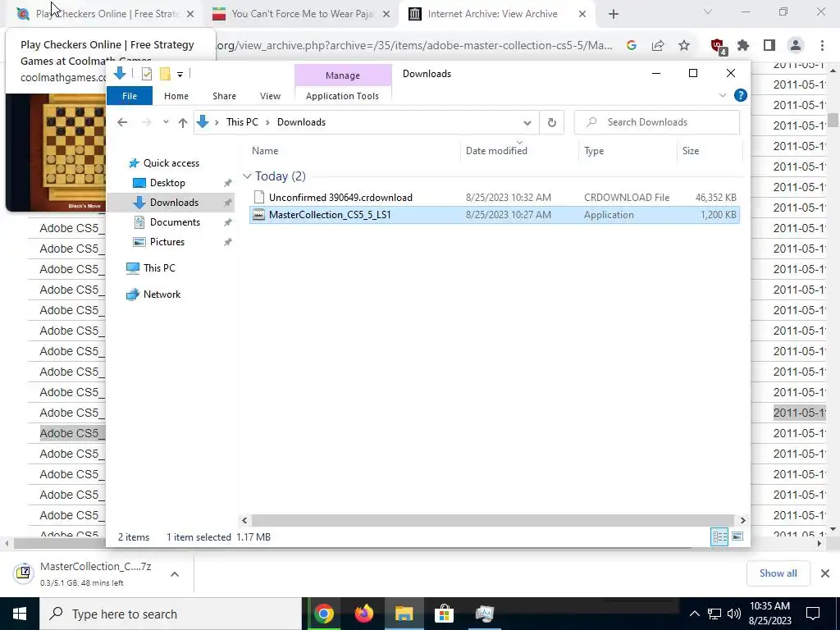
Task: Switch to Details view layout icon
Action: click(x=719, y=536)
